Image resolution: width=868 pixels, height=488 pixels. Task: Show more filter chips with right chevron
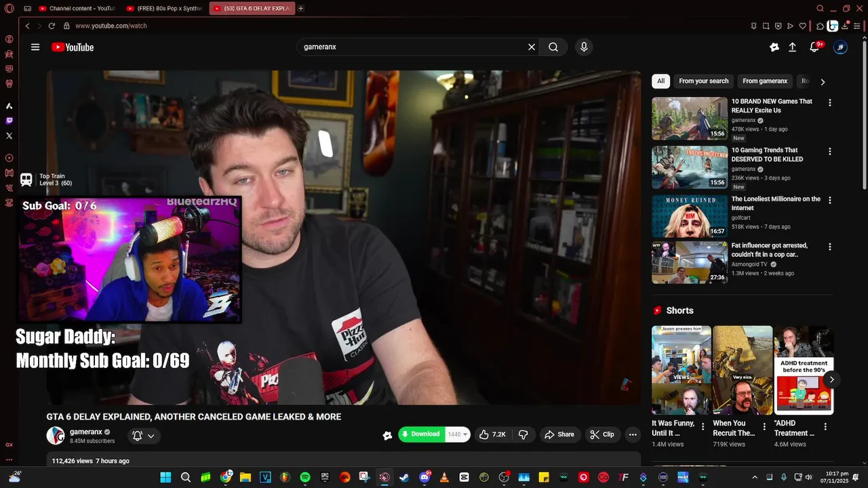[x=823, y=82]
